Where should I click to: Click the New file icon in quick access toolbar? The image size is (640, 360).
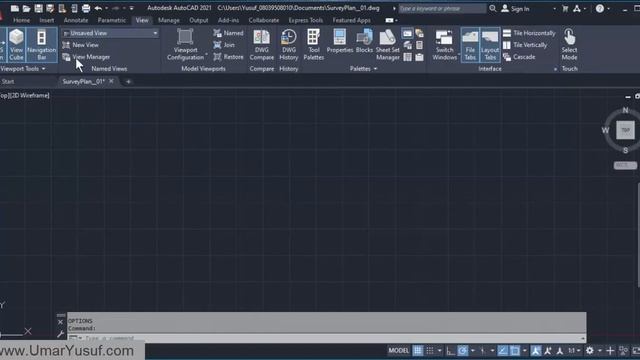pos(15,8)
